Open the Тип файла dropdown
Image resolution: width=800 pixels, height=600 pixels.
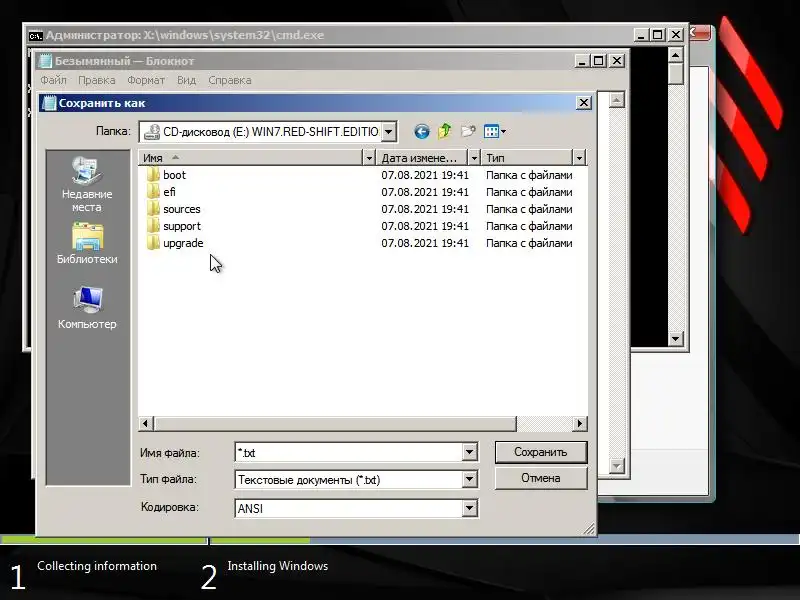pyautogui.click(x=470, y=479)
